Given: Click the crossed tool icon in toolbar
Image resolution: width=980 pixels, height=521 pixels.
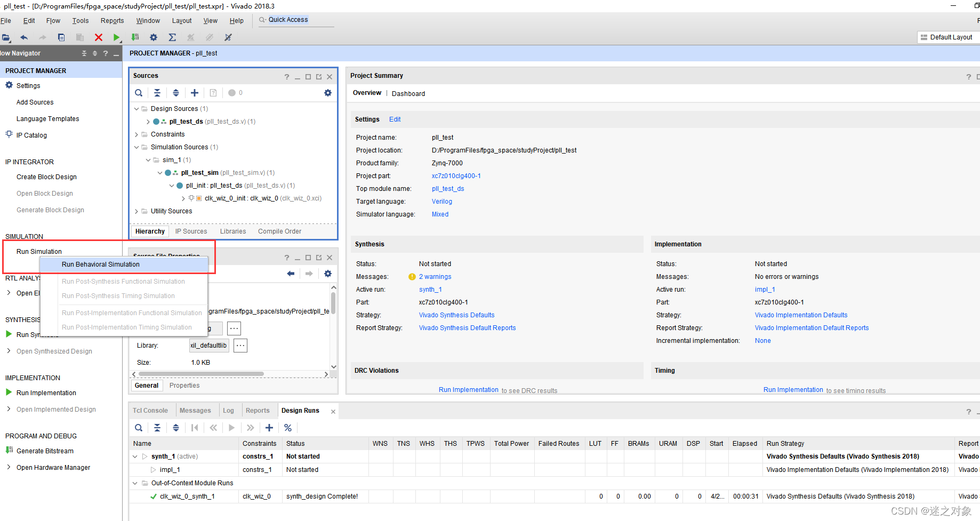Looking at the screenshot, I should pyautogui.click(x=228, y=37).
